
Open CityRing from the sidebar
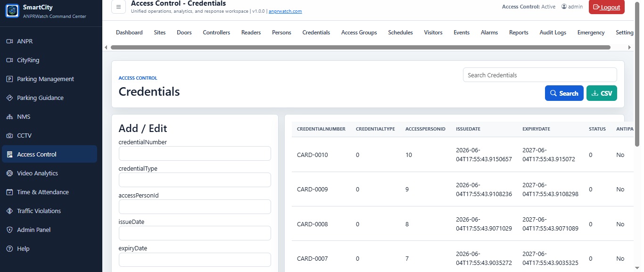(x=50, y=60)
